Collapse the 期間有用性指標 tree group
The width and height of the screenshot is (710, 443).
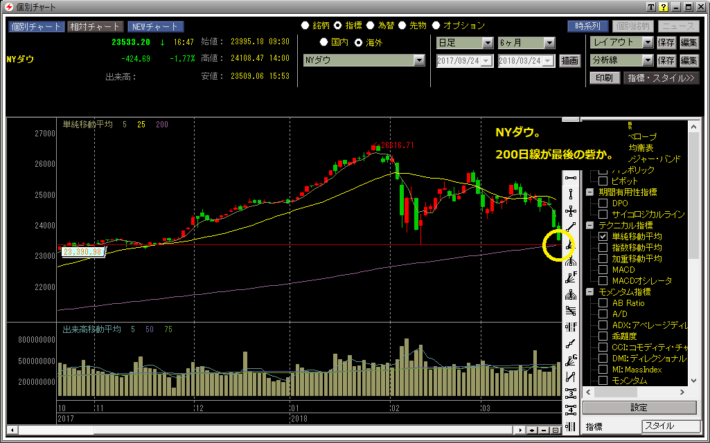point(590,192)
